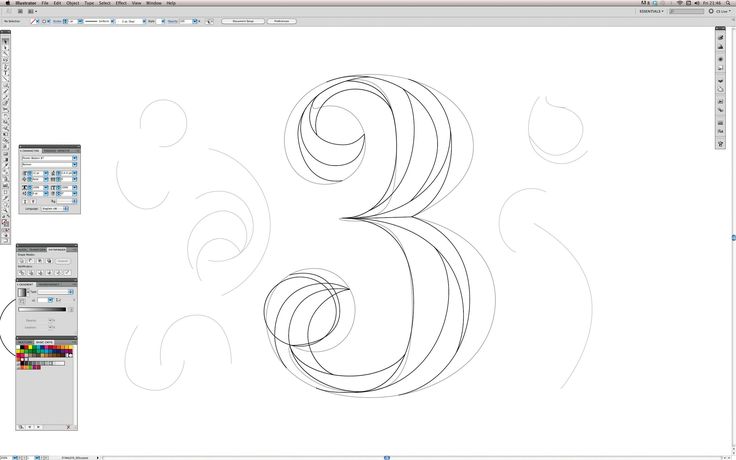Click Reverse Gradient icon in Gradient panel
This screenshot has height=460, width=736.
click(22, 300)
